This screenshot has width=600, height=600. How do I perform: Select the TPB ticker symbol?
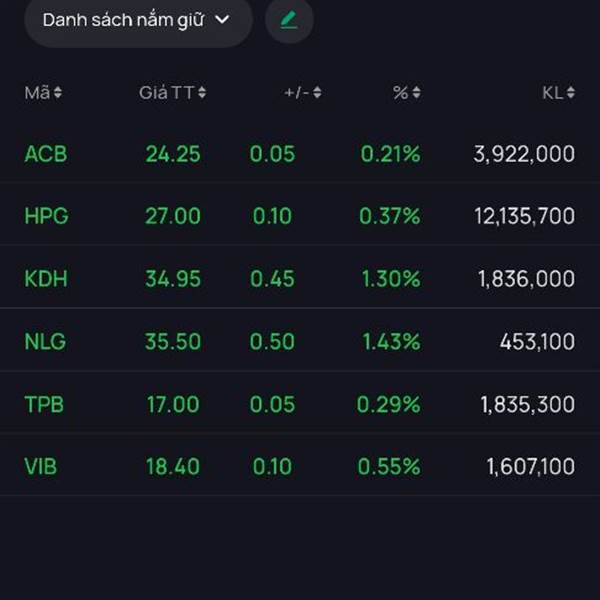point(45,404)
